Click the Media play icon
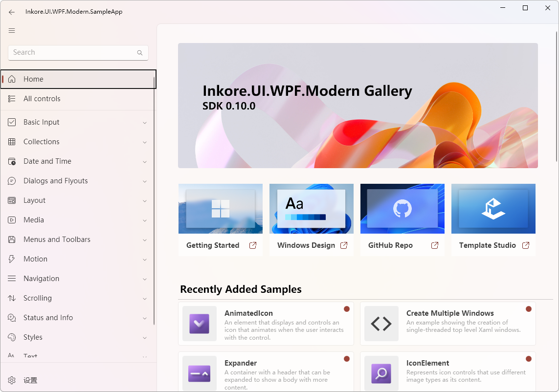The height and width of the screenshot is (392, 559). tap(12, 220)
